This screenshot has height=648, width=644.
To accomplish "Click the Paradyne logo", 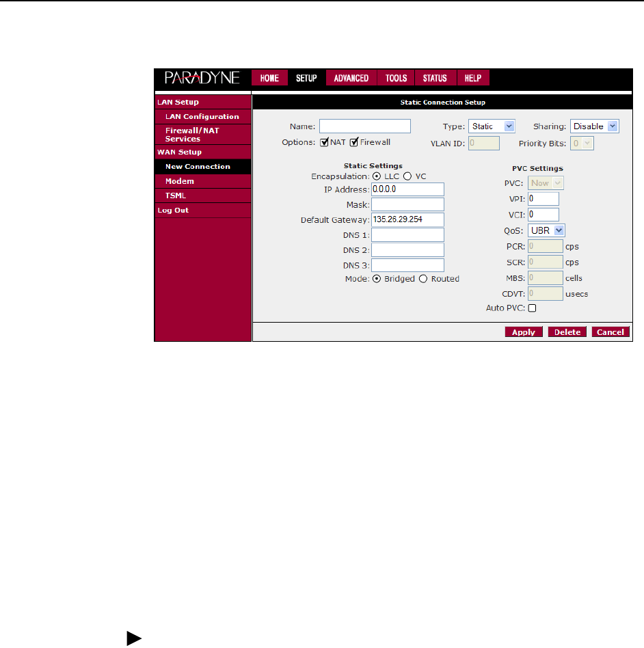I will [x=202, y=78].
